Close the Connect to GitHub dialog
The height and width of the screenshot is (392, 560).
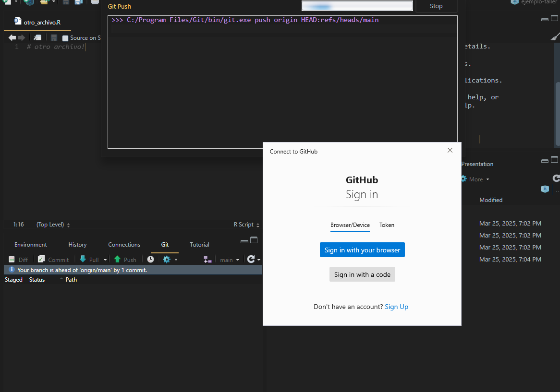450,150
